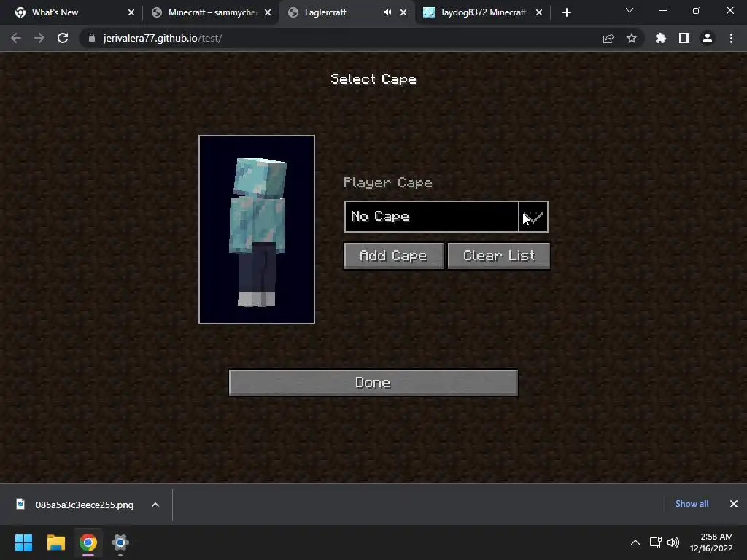Expand the download item options chevron
747x560 pixels.
coord(155,505)
